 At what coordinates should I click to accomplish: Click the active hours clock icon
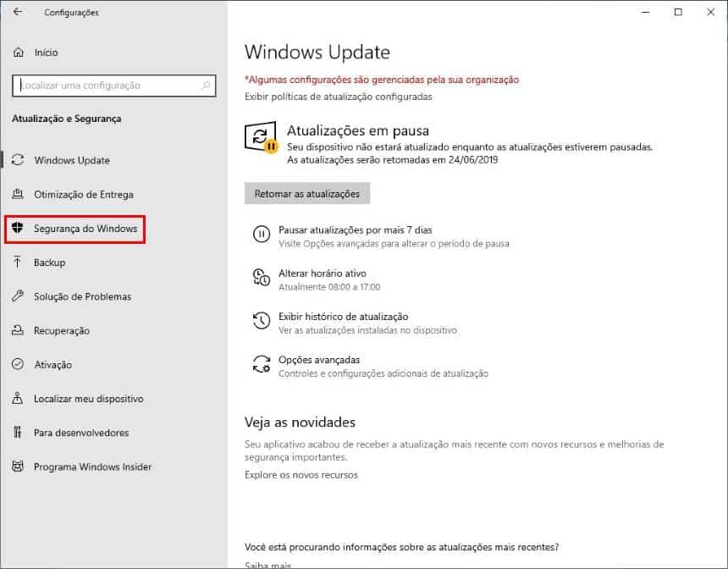click(262, 277)
